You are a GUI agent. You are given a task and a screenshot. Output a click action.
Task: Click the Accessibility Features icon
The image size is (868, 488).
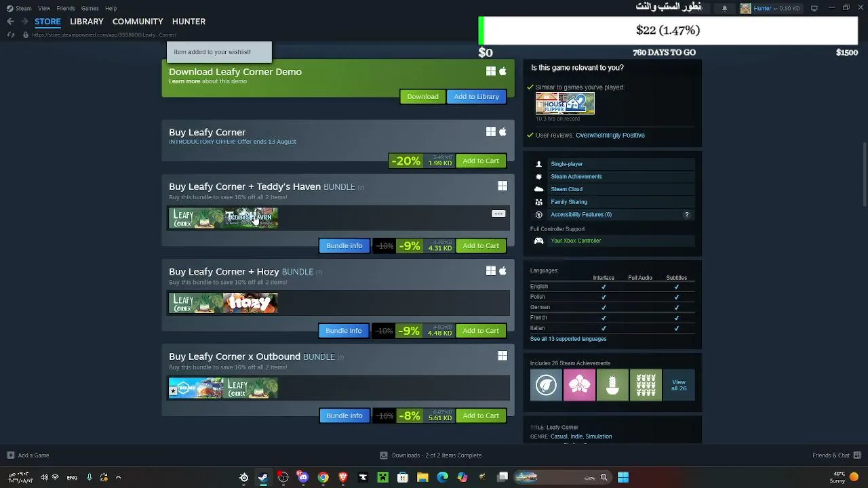(539, 215)
